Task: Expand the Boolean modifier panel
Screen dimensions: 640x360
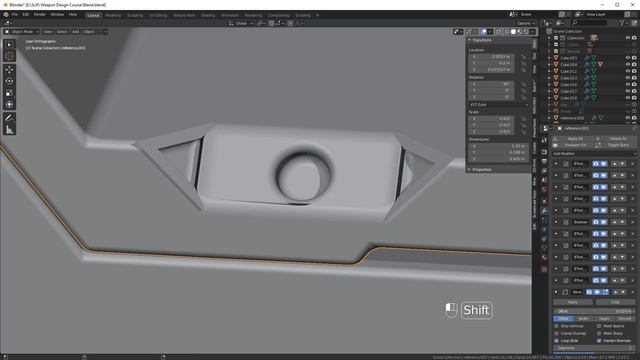Action: coord(556,222)
